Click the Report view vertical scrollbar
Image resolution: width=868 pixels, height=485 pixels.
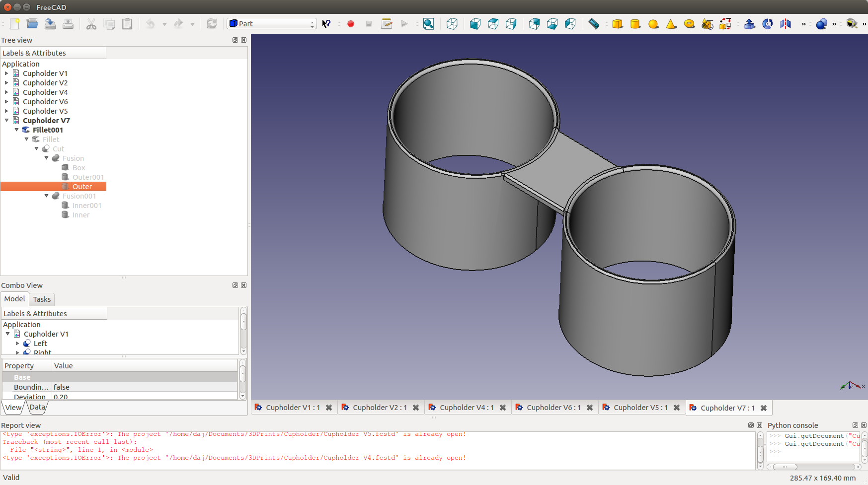760,451
